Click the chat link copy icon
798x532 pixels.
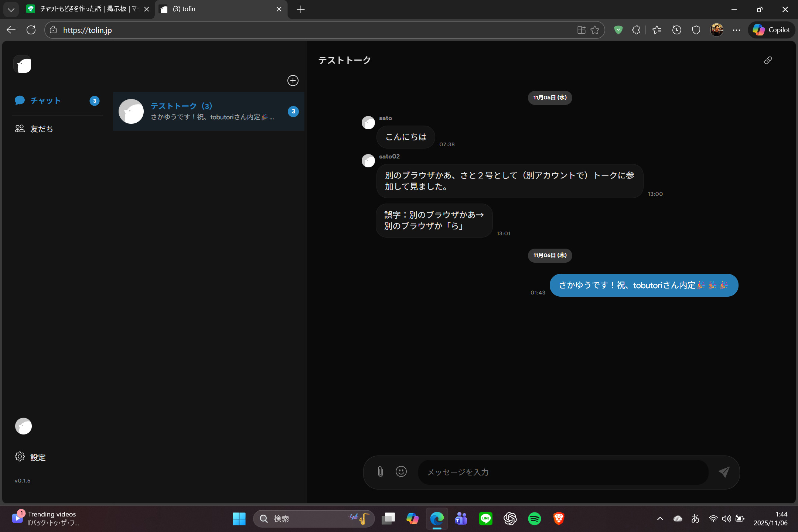[x=768, y=60]
